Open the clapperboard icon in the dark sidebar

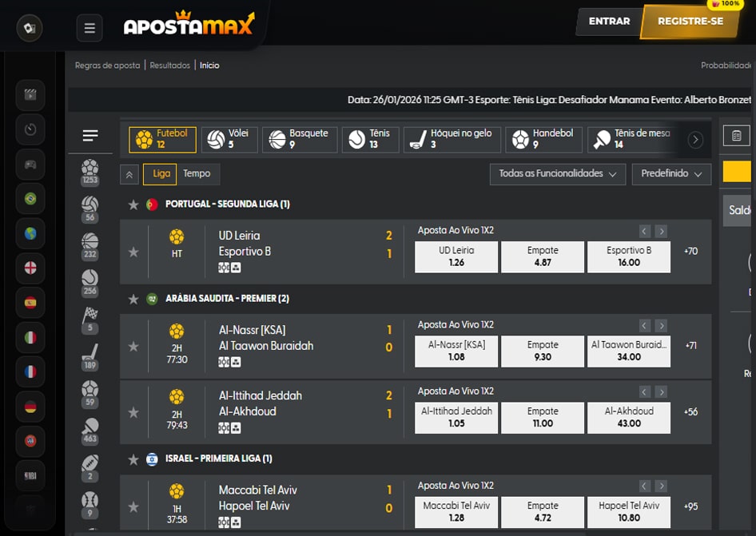point(30,94)
